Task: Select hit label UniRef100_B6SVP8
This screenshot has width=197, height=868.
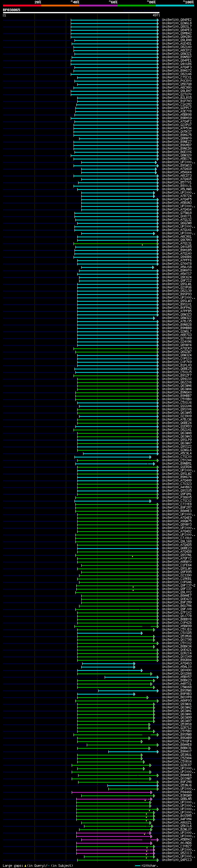Action: [x=177, y=697]
